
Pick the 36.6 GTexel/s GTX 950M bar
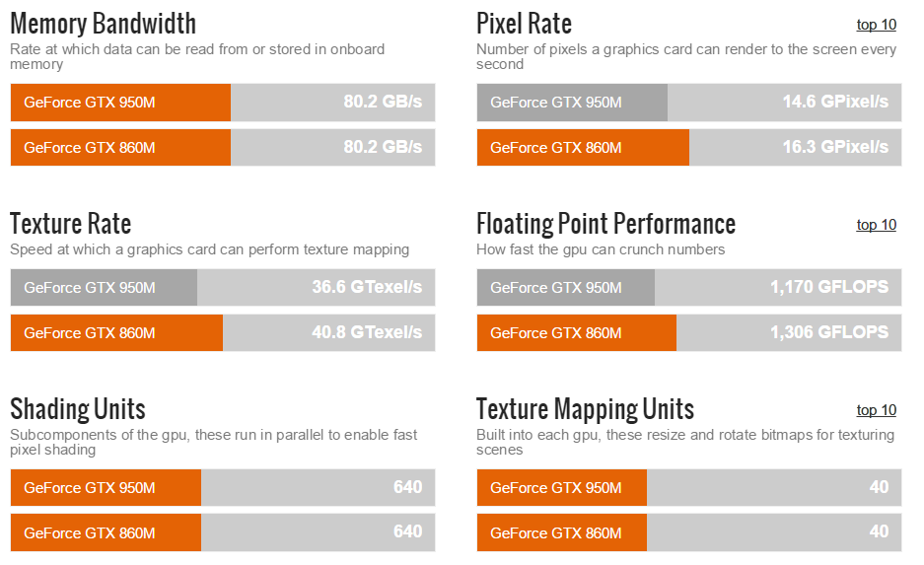tap(223, 288)
